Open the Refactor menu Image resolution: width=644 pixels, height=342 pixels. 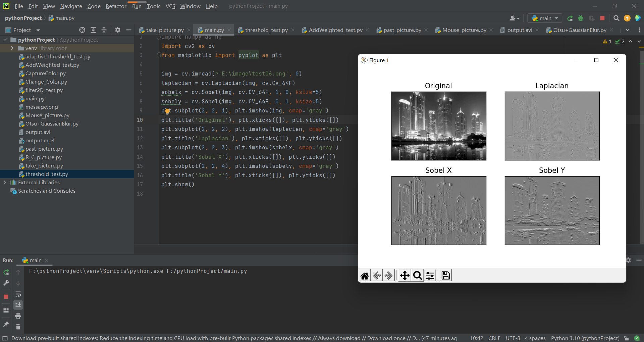(x=116, y=6)
